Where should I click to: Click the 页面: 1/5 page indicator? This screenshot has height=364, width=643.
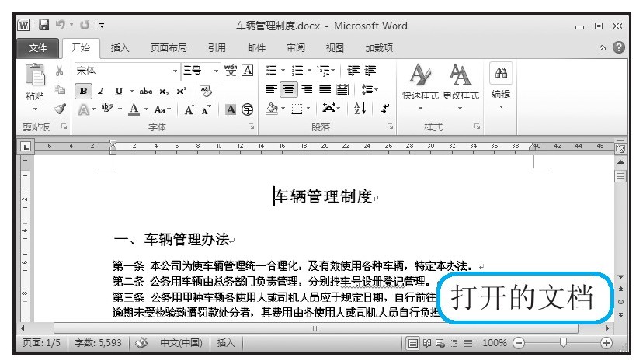pyautogui.click(x=41, y=342)
